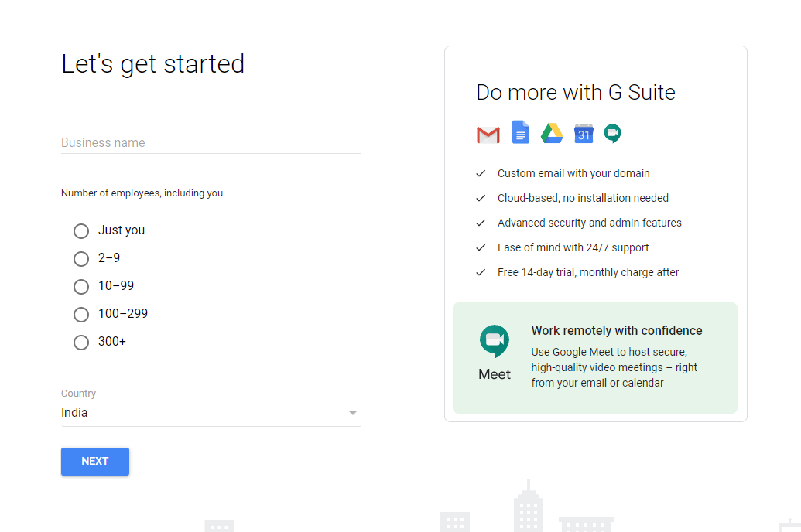Viewport: 801px width, 532px height.
Task: Click the checkmark beside Free 14-day trial
Action: click(481, 272)
